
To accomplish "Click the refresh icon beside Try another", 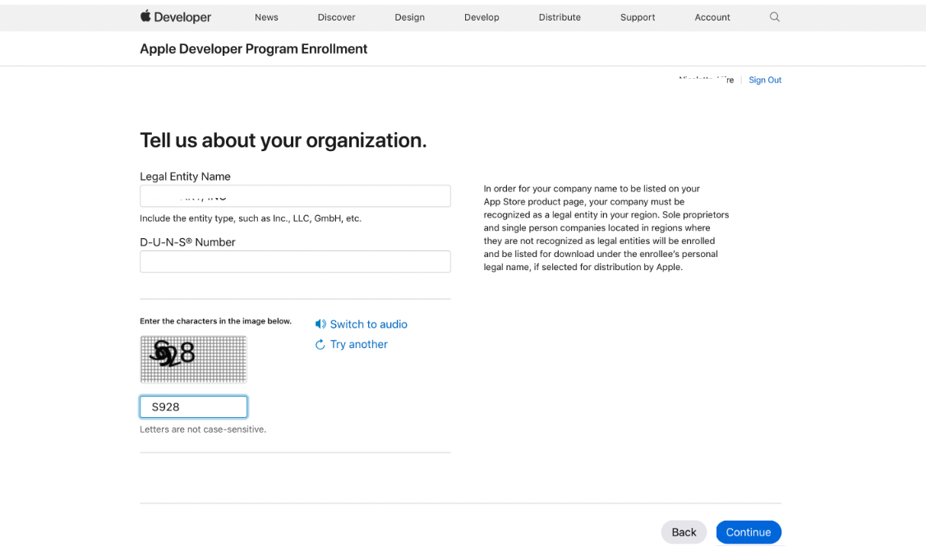I will (320, 345).
